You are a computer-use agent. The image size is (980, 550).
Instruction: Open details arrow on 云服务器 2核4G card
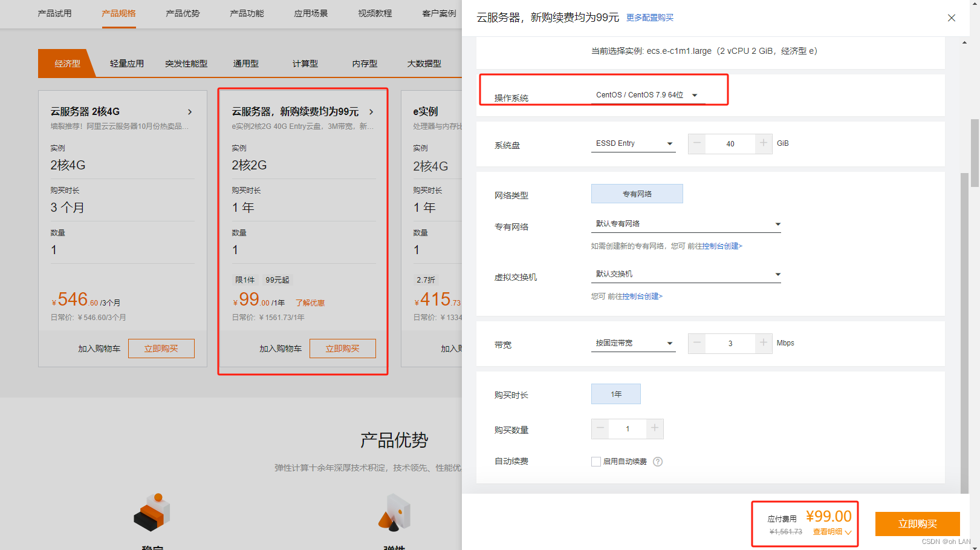coord(190,111)
